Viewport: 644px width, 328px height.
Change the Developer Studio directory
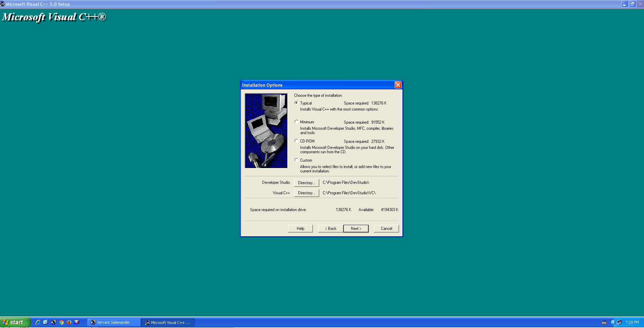(x=306, y=183)
